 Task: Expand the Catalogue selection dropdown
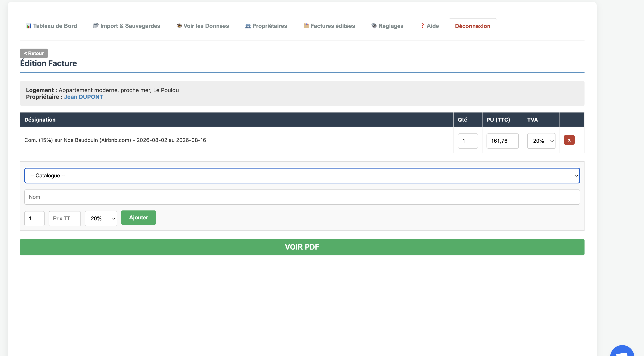[x=302, y=175]
